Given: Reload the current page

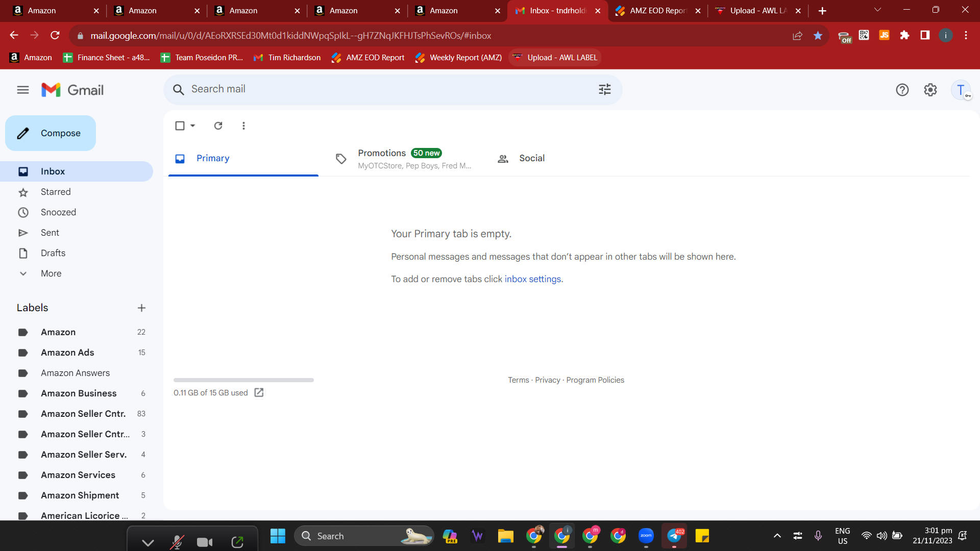Looking at the screenshot, I should pos(55,35).
